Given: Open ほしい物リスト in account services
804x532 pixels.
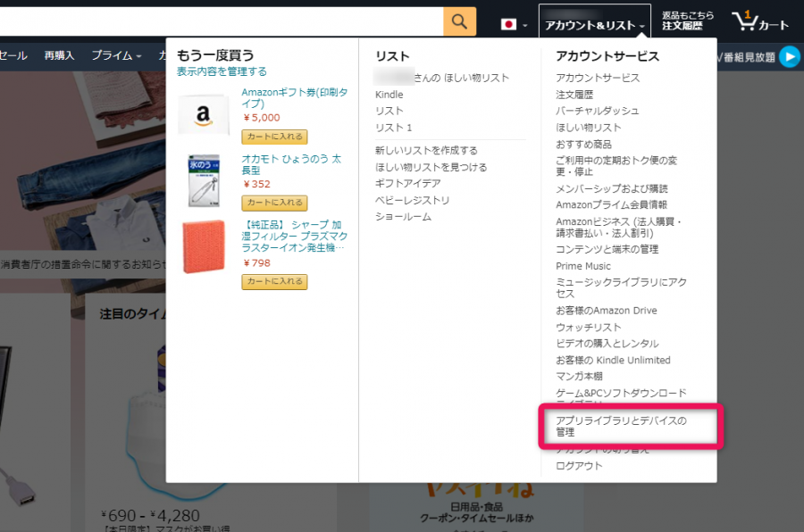Looking at the screenshot, I should point(588,128).
